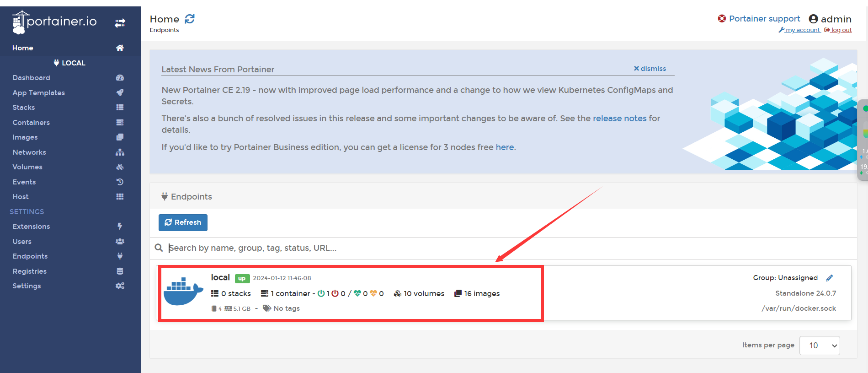Open Extensions under Settings
The height and width of the screenshot is (373, 868).
click(x=31, y=226)
